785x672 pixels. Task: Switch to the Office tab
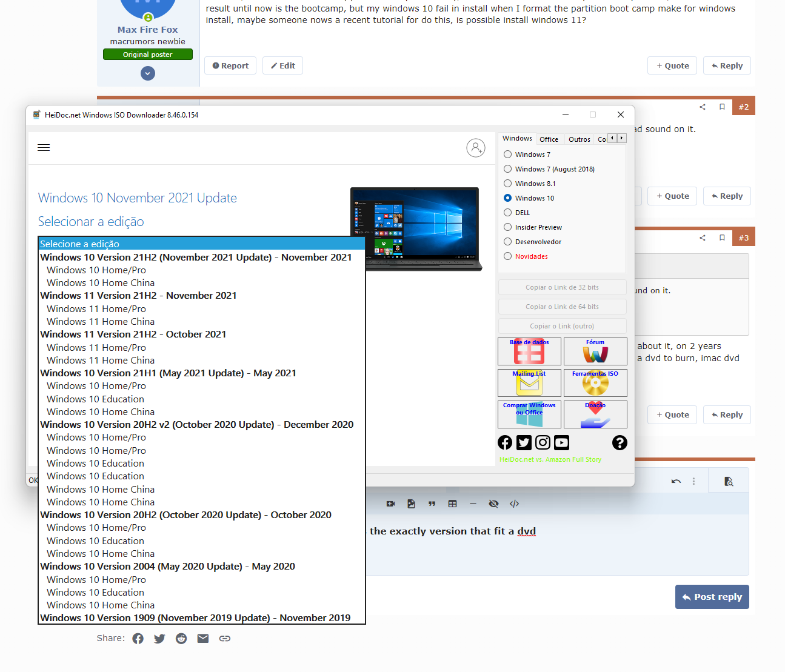pos(549,139)
